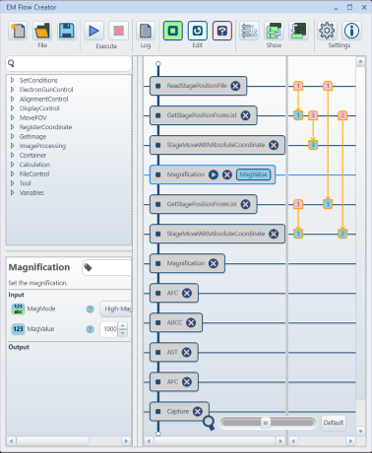Open a flow file with folder icon
372x453 pixels.
pyautogui.click(x=42, y=31)
